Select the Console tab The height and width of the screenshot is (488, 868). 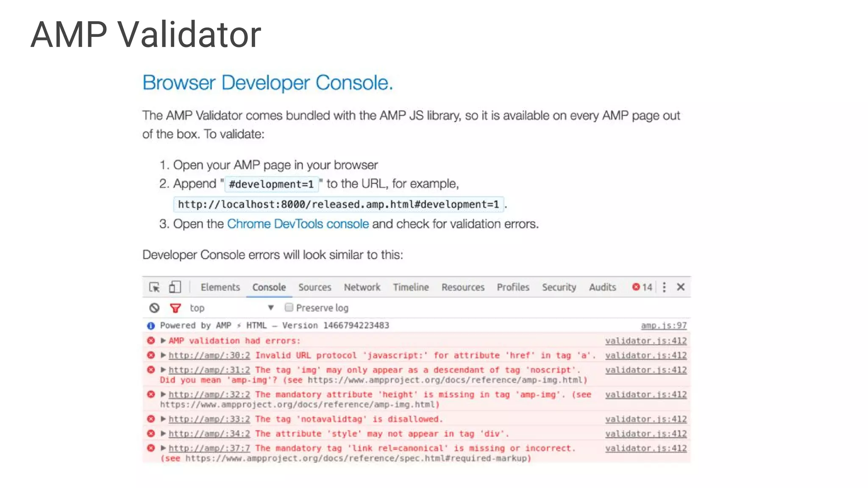[269, 287]
